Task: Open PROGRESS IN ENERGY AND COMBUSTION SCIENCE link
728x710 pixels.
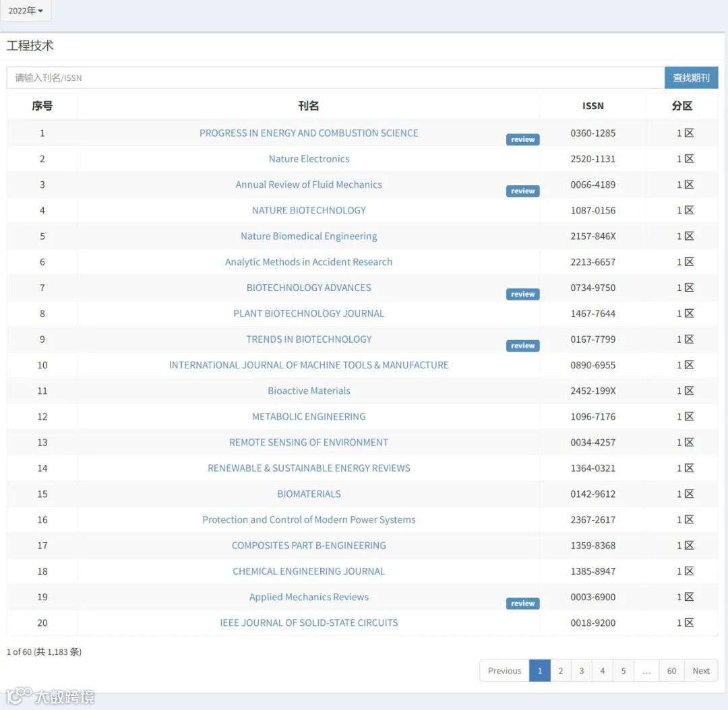Action: (309, 133)
